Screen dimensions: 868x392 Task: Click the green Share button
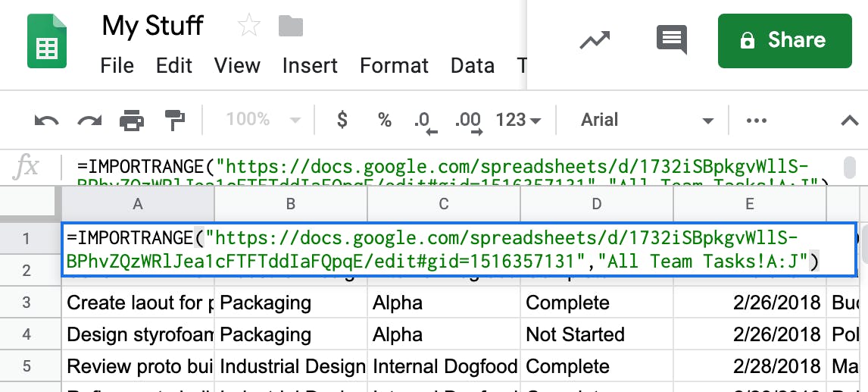(x=785, y=40)
